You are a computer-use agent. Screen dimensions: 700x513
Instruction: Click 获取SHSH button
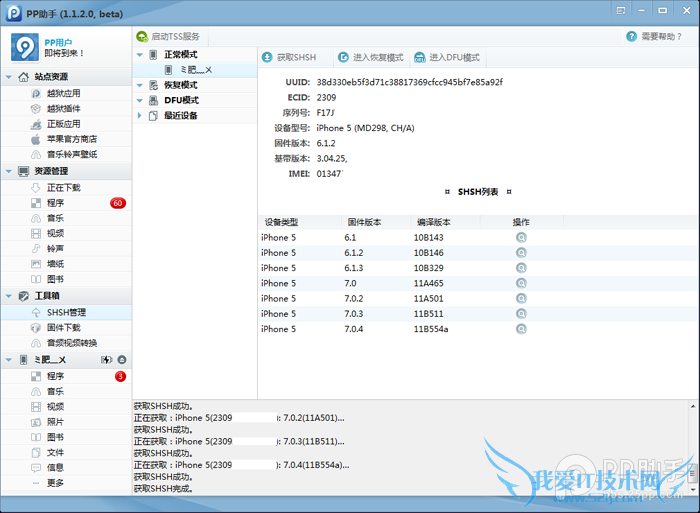click(289, 57)
